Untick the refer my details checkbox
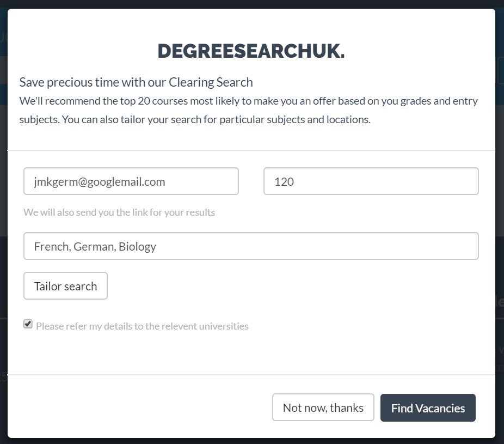Image resolution: width=504 pixels, height=444 pixels. 28,324
